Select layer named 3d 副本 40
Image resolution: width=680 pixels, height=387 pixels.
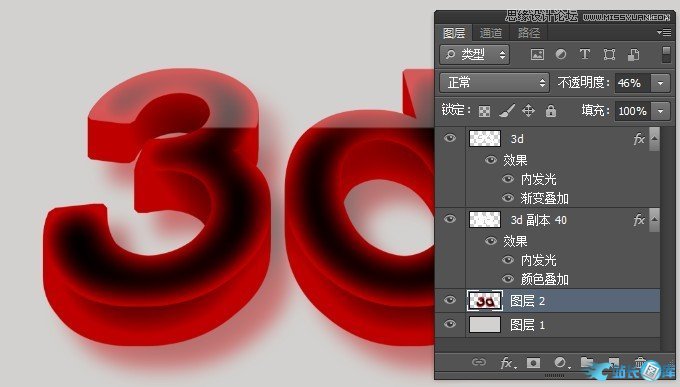tap(539, 220)
